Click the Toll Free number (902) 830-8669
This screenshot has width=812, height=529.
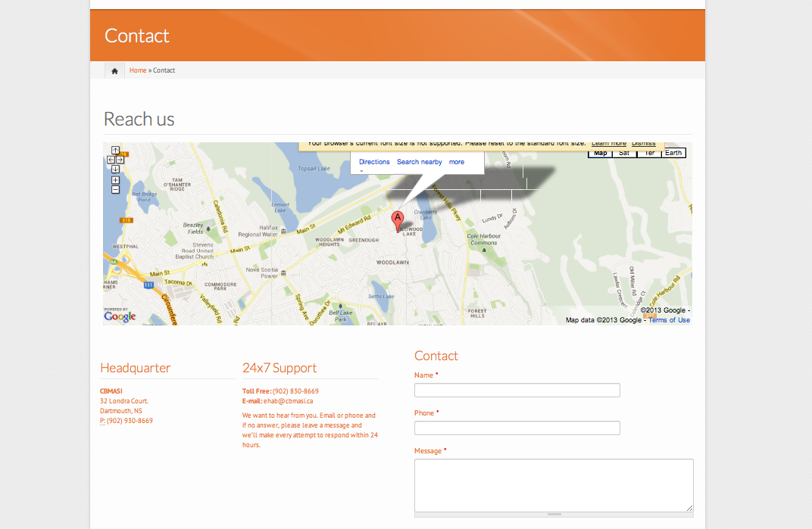(x=295, y=391)
